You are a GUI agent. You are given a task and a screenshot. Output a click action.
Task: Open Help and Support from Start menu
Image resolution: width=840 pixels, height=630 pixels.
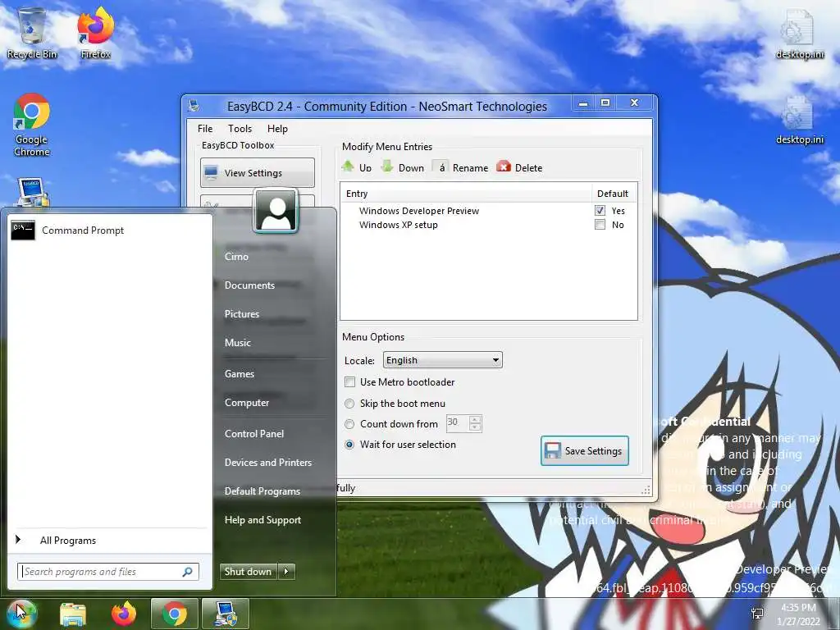pyautogui.click(x=262, y=520)
